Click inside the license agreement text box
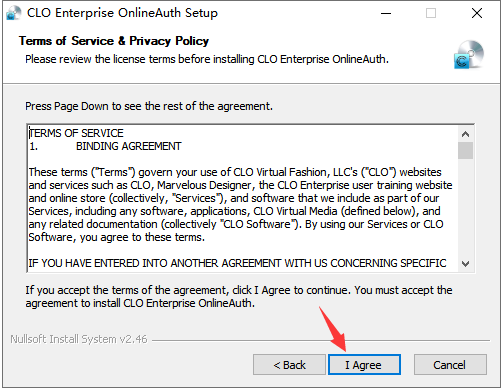The image size is (503, 390). (x=243, y=198)
